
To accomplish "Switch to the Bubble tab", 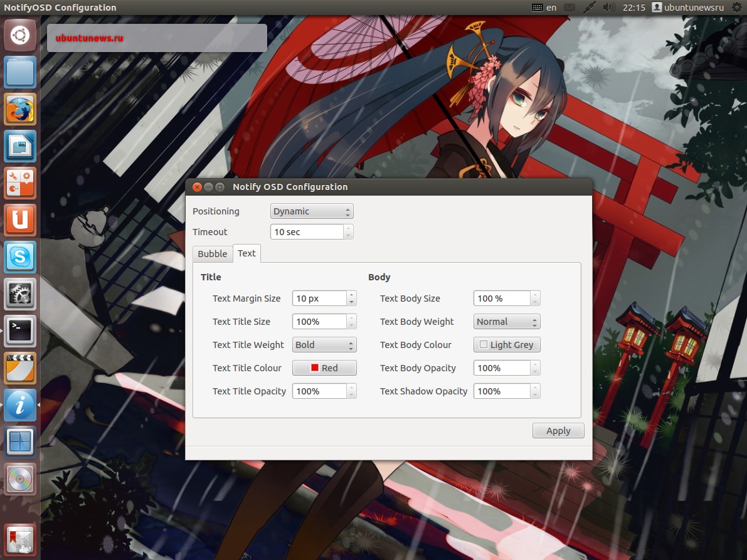I will point(213,254).
